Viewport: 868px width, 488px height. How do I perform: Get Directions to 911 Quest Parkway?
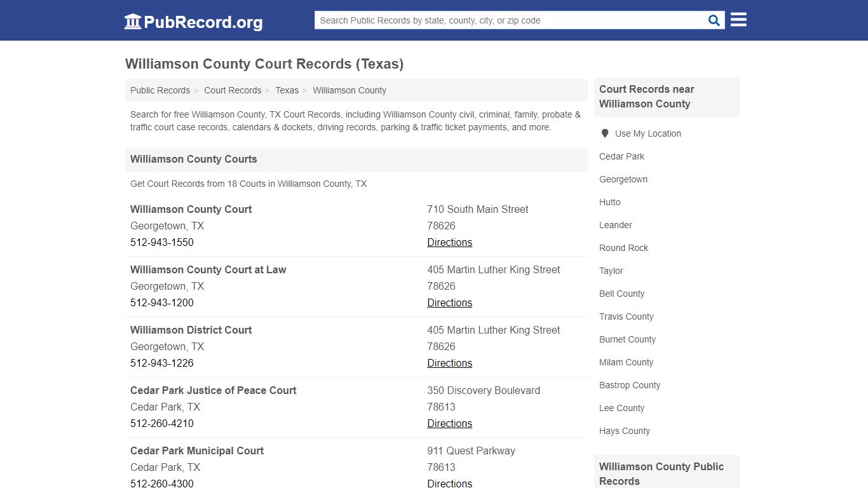pyautogui.click(x=450, y=483)
